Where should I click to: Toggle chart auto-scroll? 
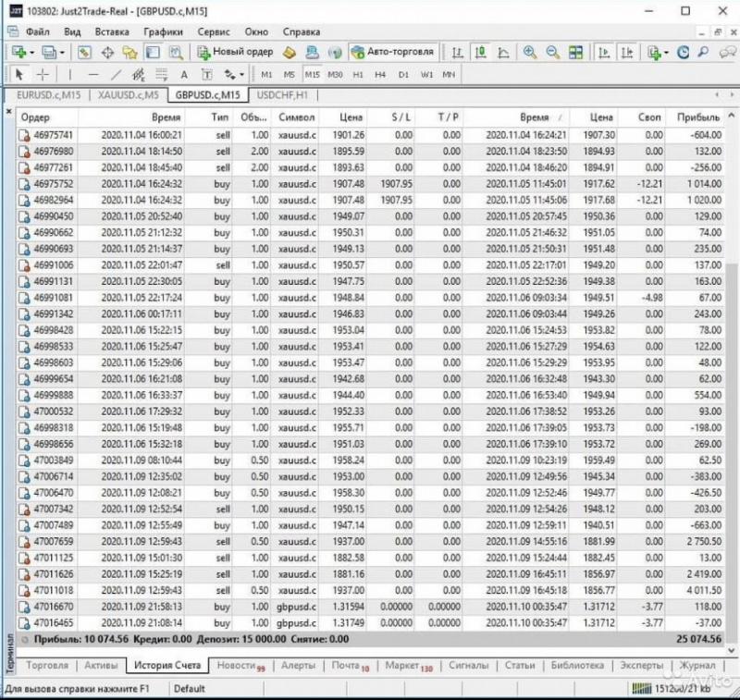pyautogui.click(x=604, y=53)
